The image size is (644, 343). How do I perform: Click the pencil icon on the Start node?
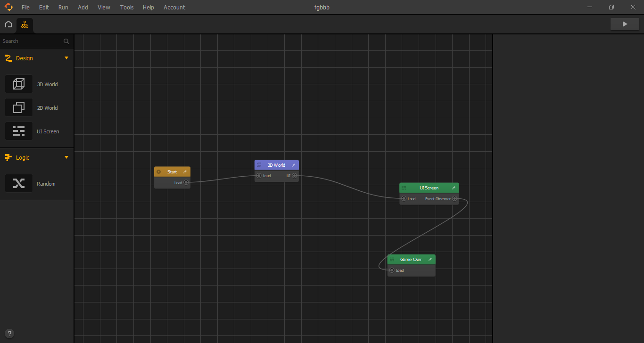pos(185,171)
